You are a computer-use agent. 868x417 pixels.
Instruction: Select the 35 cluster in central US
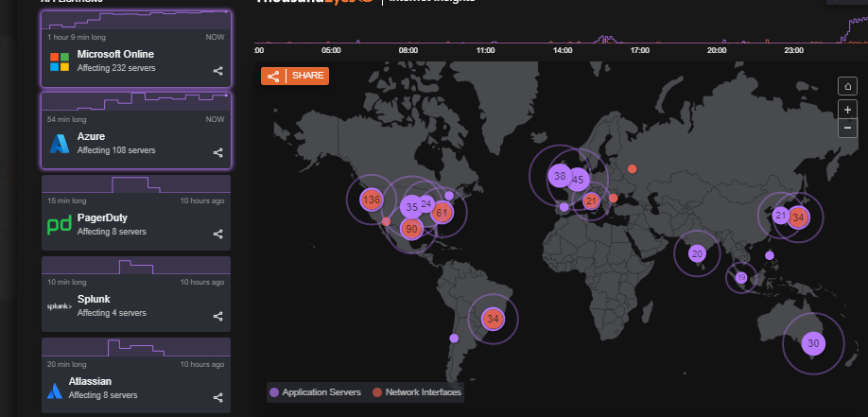411,207
